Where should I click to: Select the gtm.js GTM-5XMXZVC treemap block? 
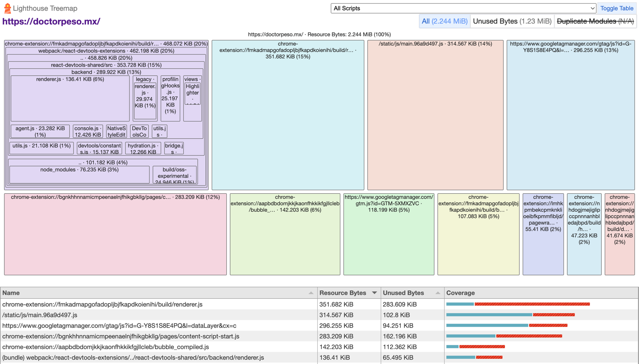389,234
